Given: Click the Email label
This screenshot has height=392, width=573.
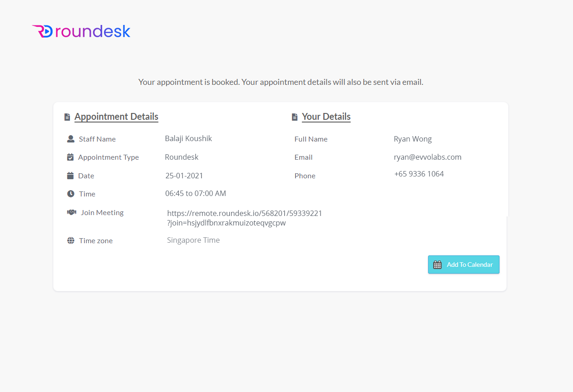Looking at the screenshot, I should 303,157.
